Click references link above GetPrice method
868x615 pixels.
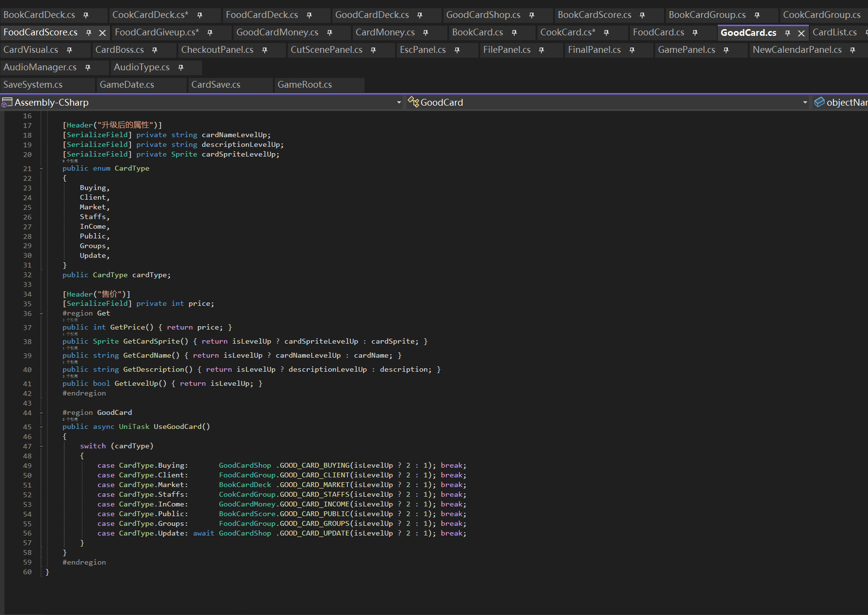coord(70,320)
